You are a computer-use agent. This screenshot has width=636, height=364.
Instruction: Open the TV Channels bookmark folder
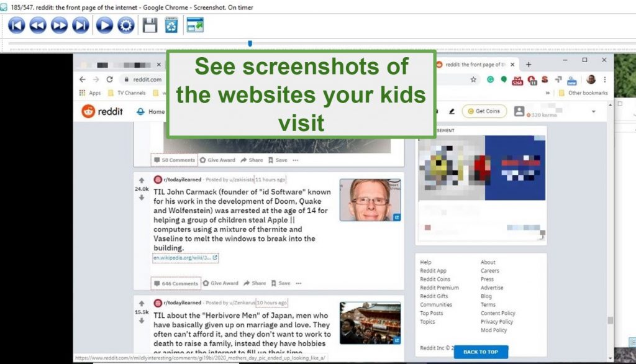pyautogui.click(x=127, y=93)
